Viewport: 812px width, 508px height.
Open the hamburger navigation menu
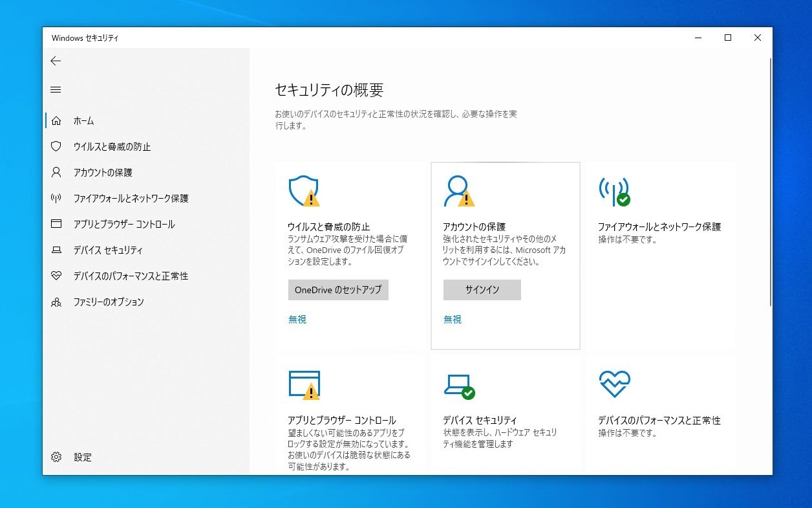click(56, 90)
